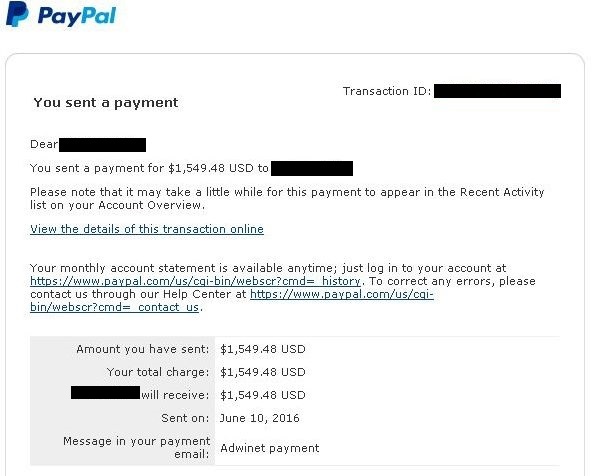Open the Help Center contact_us link
Image resolution: width=599 pixels, height=476 pixels.
tap(342, 294)
